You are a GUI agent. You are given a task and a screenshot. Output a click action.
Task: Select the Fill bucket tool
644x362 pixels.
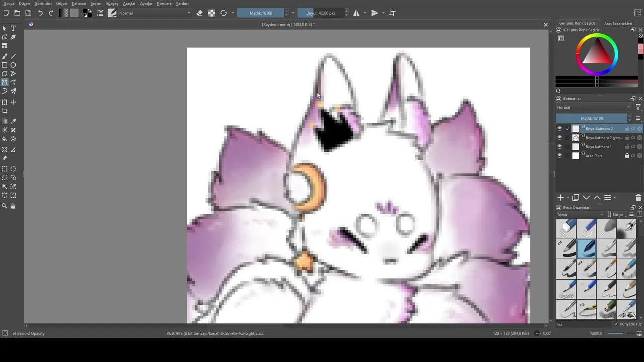[x=5, y=139]
